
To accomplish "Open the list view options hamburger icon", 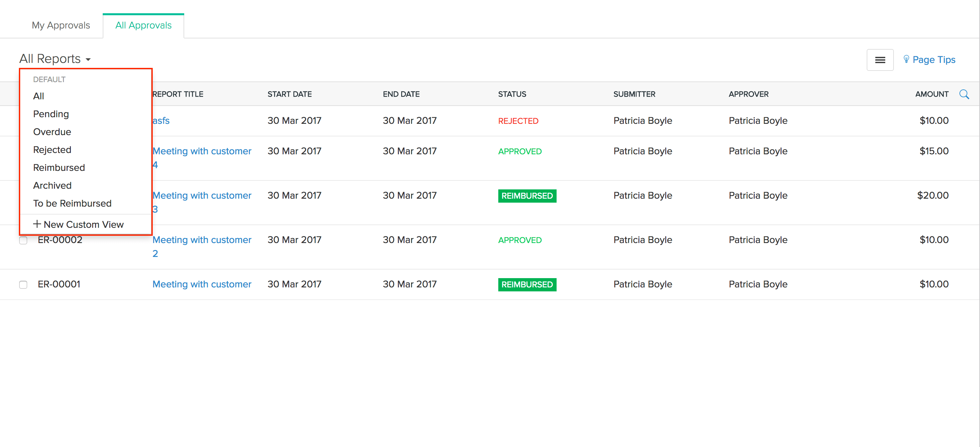I will point(880,60).
